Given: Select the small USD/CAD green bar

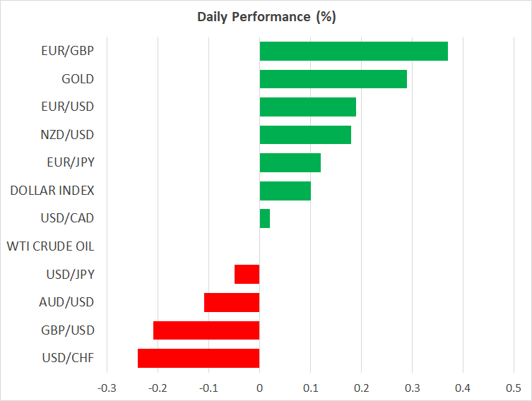Looking at the screenshot, I should coord(264,218).
